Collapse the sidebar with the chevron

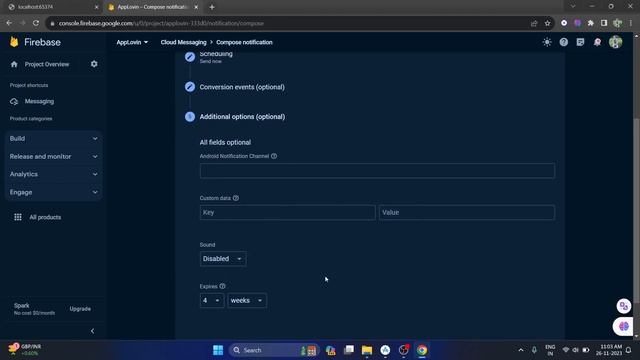coord(92,331)
